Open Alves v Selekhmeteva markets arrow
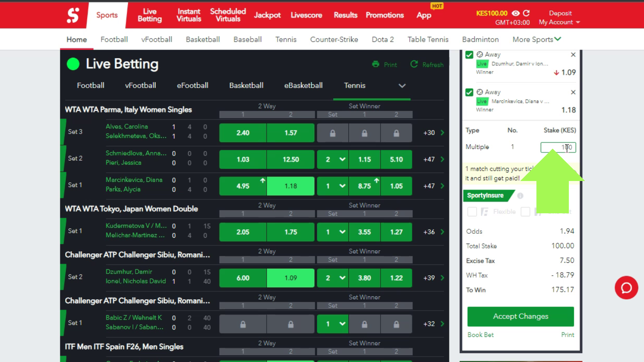Image resolution: width=644 pixels, height=362 pixels. click(442, 133)
